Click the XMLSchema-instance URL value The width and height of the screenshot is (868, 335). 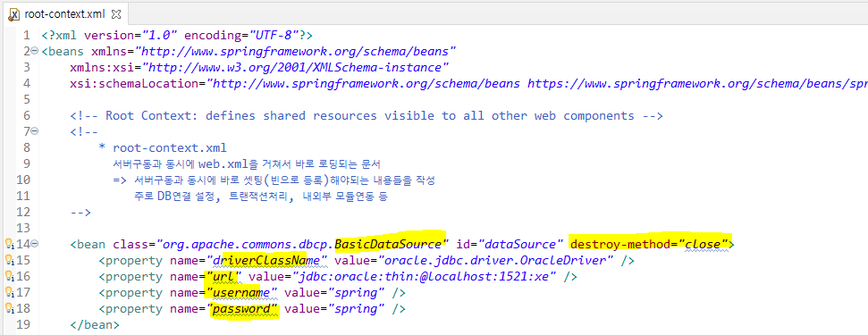(x=295, y=67)
